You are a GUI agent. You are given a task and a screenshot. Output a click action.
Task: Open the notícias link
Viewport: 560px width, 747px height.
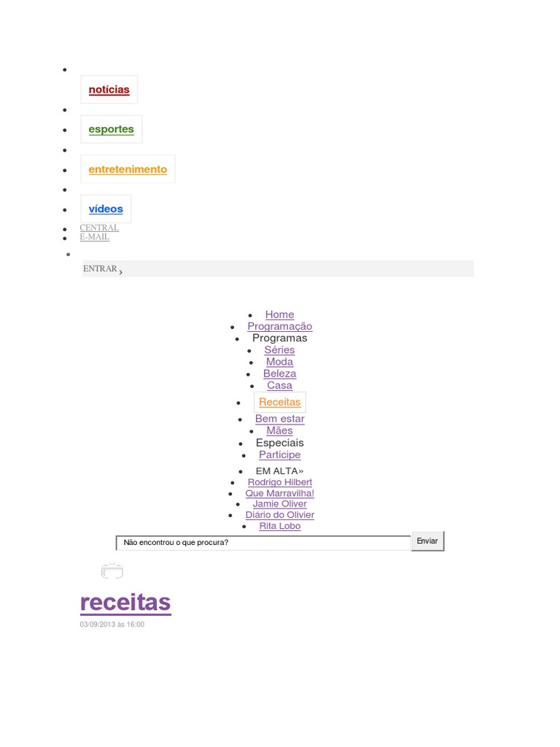coord(109,90)
